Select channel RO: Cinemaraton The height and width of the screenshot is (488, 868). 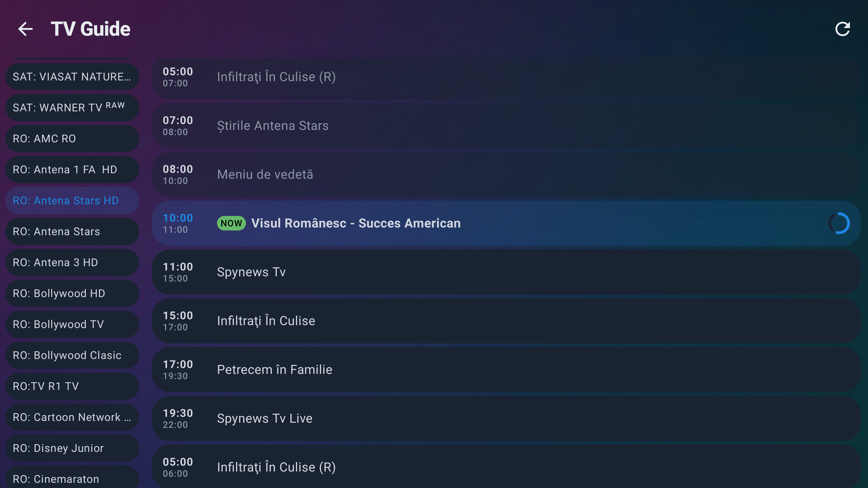(x=72, y=479)
